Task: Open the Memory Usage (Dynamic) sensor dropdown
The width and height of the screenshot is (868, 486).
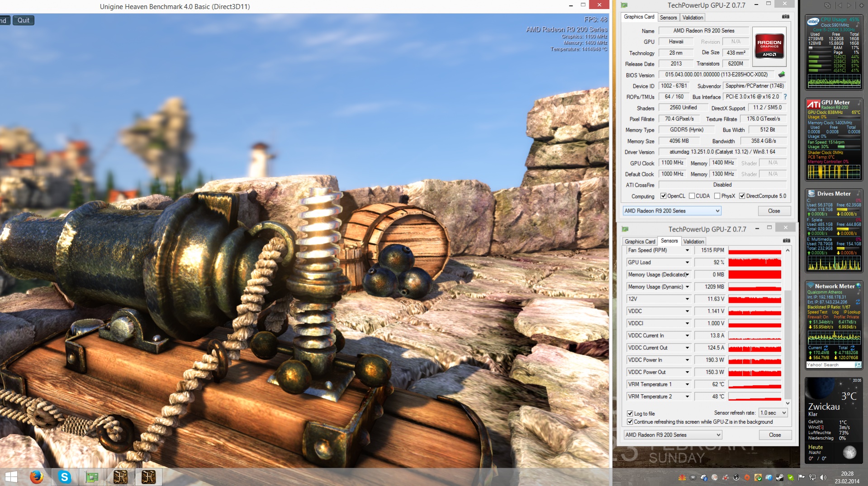Action: pyautogui.click(x=687, y=287)
